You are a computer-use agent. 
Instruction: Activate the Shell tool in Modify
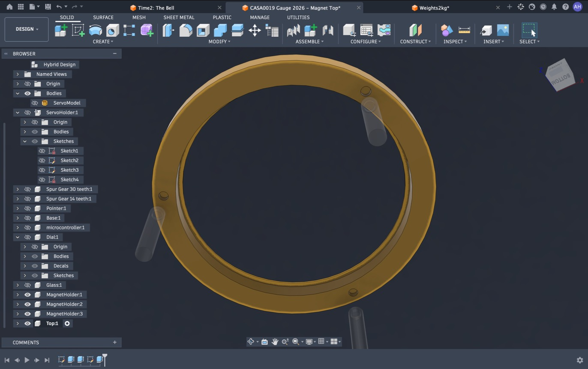pyautogui.click(x=203, y=30)
